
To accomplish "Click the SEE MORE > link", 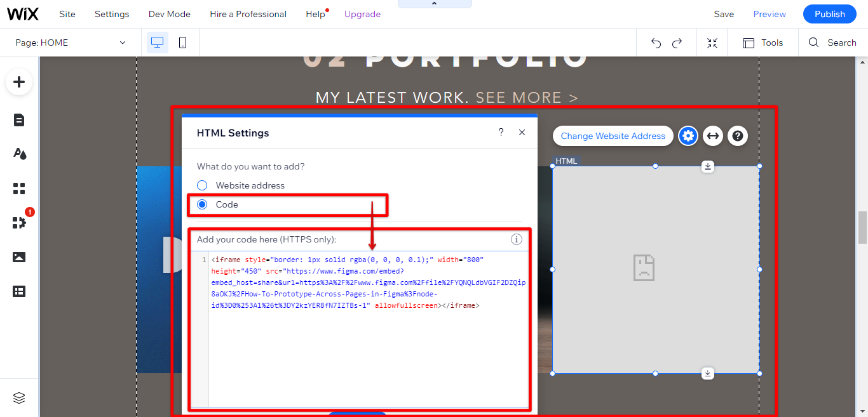I will pyautogui.click(x=527, y=98).
